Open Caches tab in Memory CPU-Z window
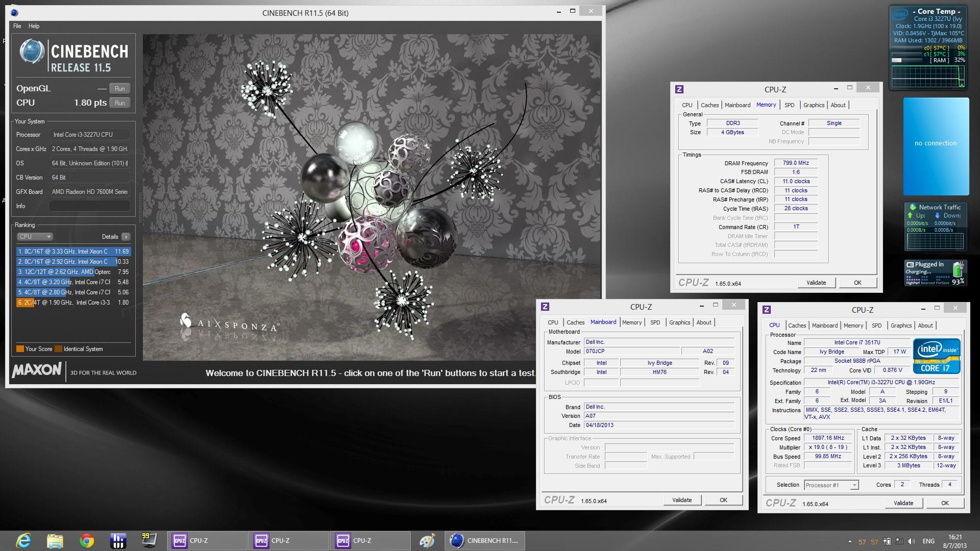 (709, 105)
